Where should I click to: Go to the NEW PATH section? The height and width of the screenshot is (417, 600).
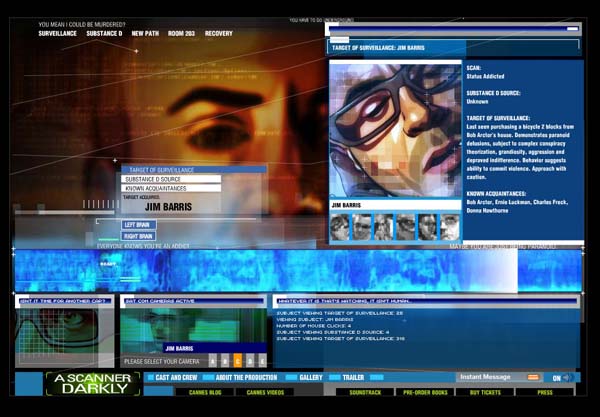click(x=145, y=33)
